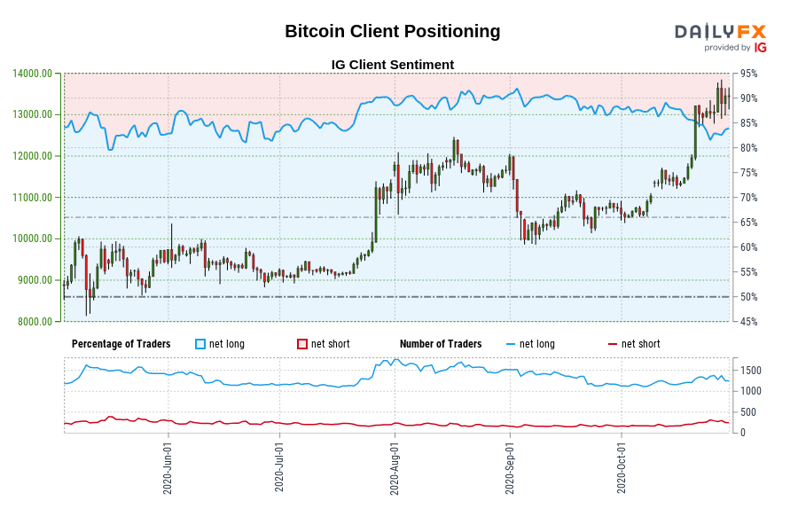The height and width of the screenshot is (532, 798).
Task: Click the 1500 traders axis label
Action: pyautogui.click(x=751, y=371)
